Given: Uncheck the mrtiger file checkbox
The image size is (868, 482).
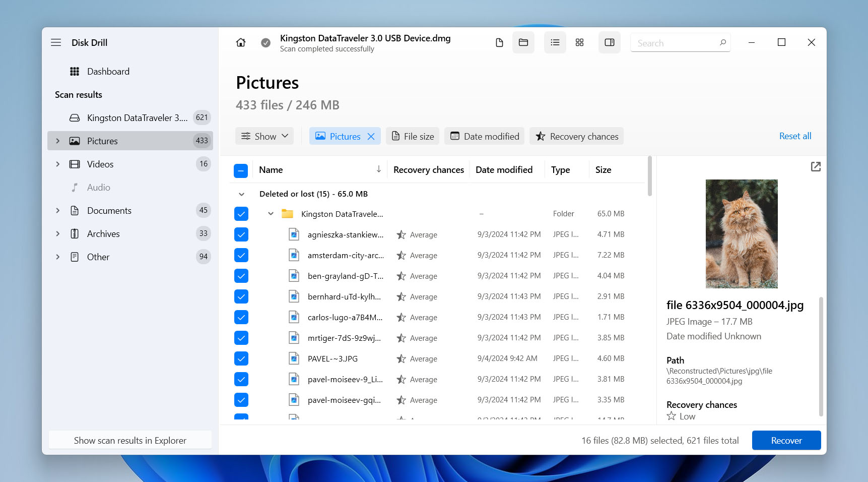Looking at the screenshot, I should pos(241,338).
